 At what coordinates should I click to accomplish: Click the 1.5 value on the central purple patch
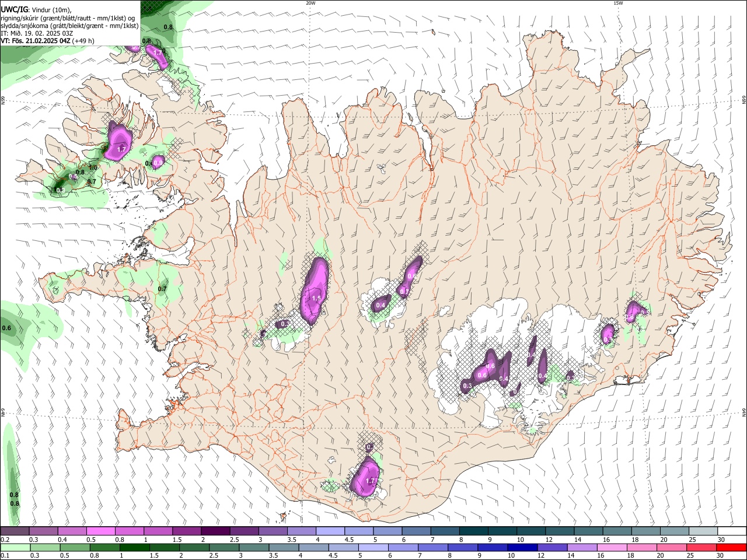[316, 298]
